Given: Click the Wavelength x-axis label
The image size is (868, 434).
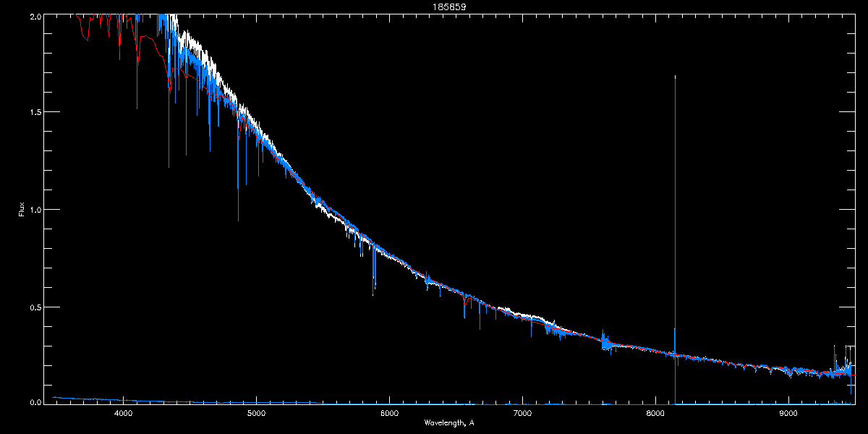Looking at the screenshot, I should [x=448, y=422].
